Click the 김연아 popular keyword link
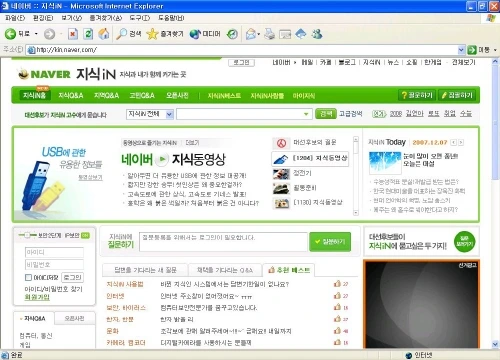 (414, 114)
